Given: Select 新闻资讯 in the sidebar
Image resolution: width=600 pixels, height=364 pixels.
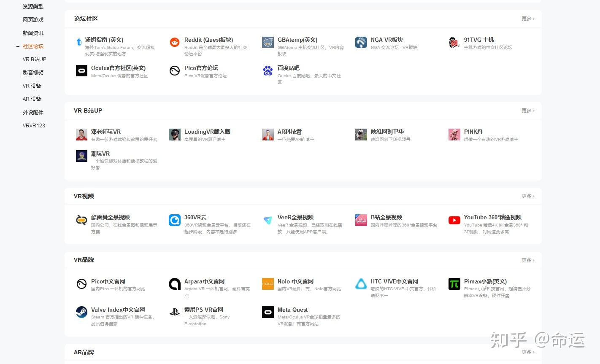Looking at the screenshot, I should point(33,33).
